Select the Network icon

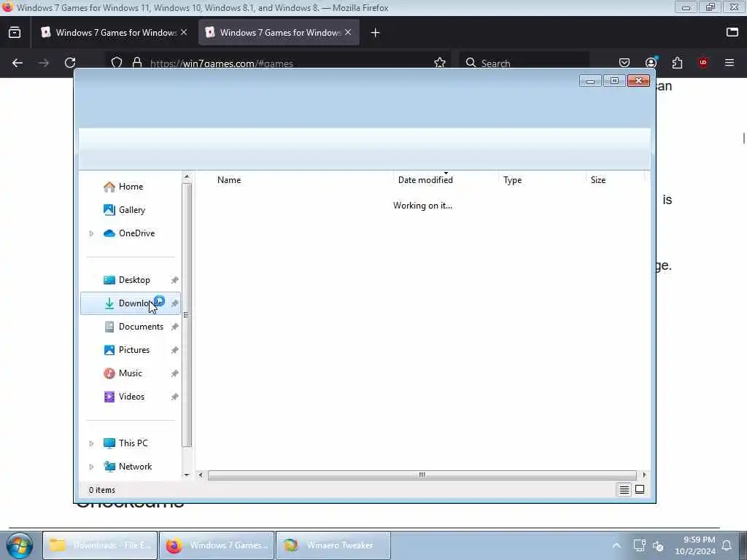(x=109, y=467)
